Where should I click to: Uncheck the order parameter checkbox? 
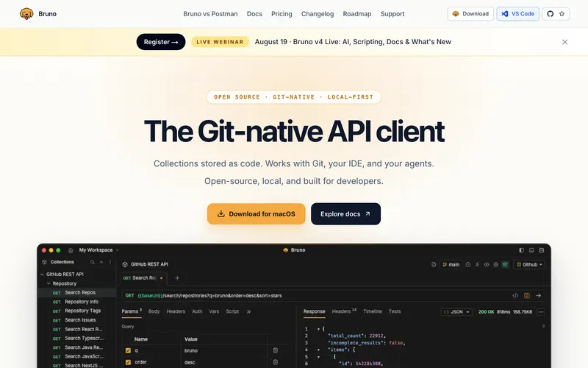coord(128,362)
